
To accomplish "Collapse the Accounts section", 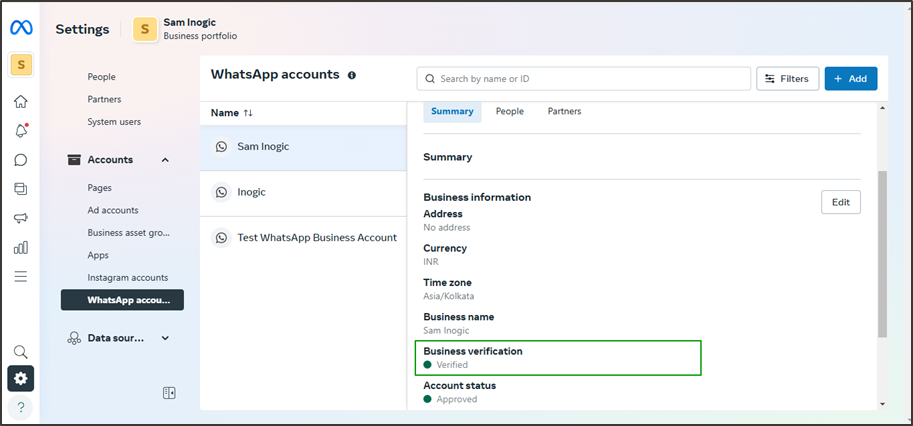I will pos(165,160).
